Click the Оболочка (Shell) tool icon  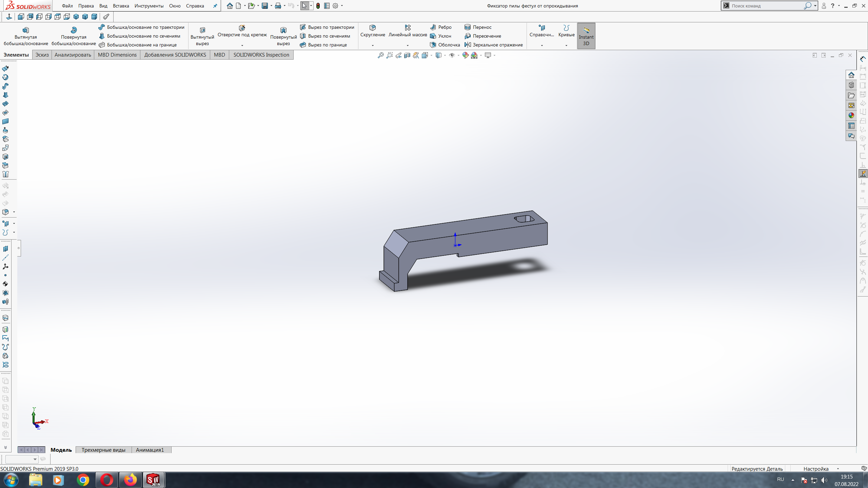click(434, 45)
